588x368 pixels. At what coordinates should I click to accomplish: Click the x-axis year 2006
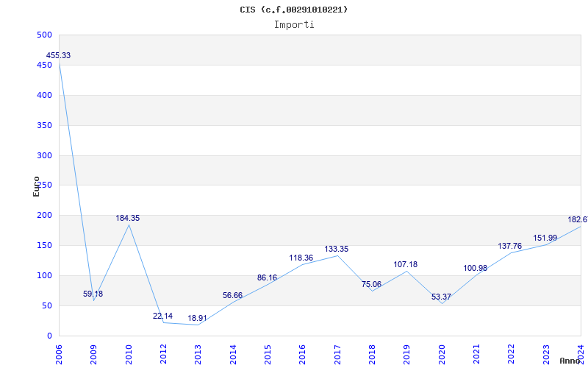59,355
